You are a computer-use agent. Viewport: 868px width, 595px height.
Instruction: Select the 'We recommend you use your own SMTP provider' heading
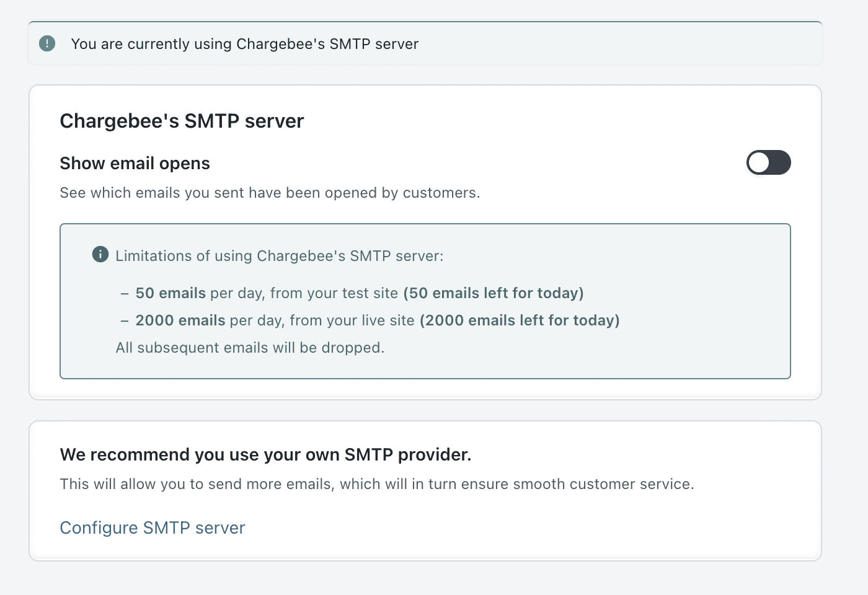tap(265, 454)
